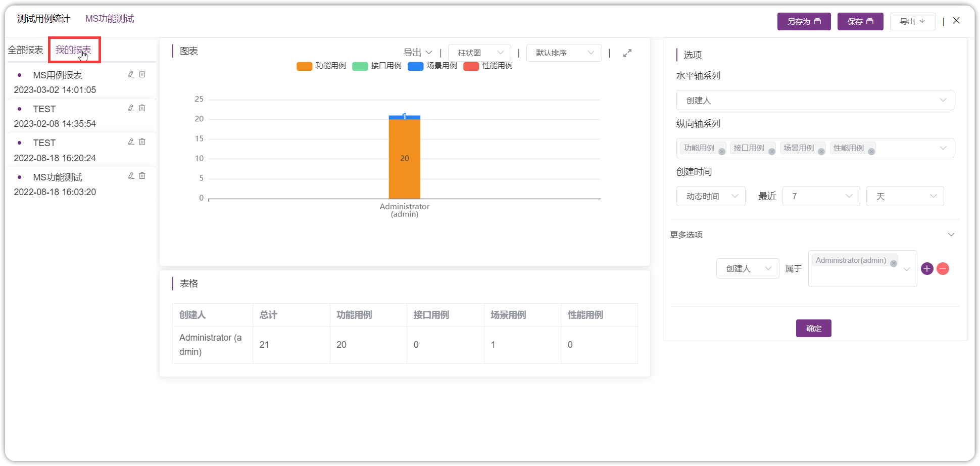
Task: Toggle 场景用例 legend series
Action: tap(432, 66)
